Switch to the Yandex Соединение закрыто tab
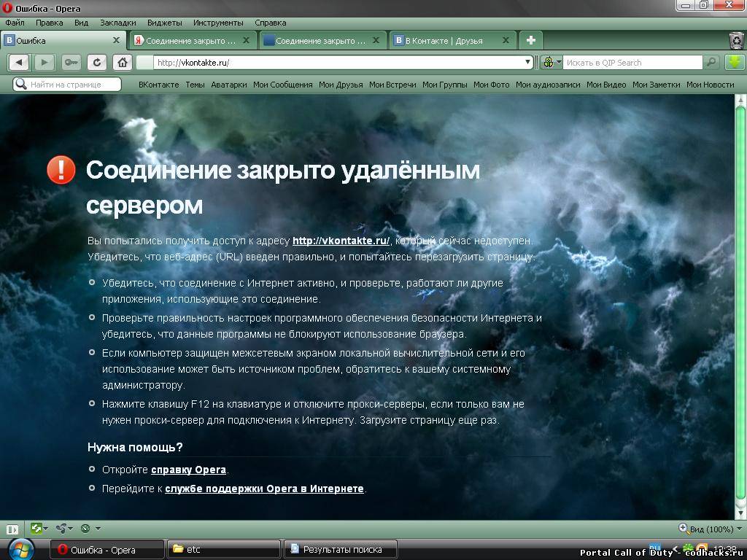The width and height of the screenshot is (747, 560). click(x=193, y=41)
